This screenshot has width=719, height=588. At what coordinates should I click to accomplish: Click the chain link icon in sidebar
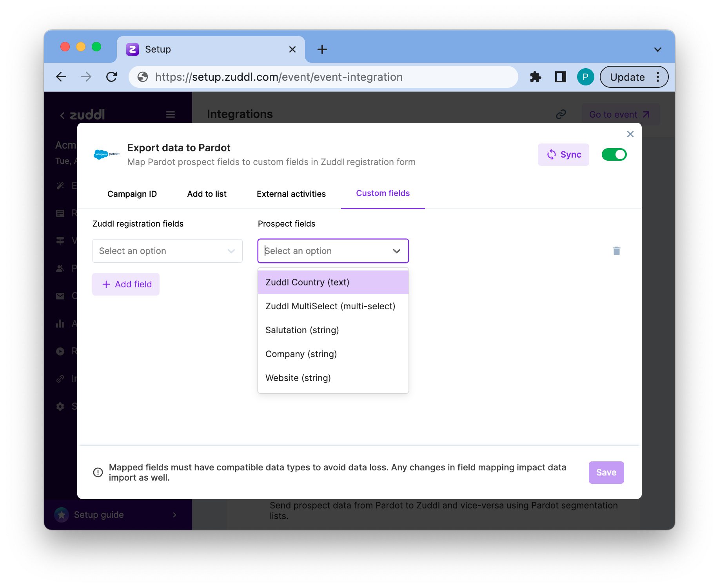tap(60, 379)
